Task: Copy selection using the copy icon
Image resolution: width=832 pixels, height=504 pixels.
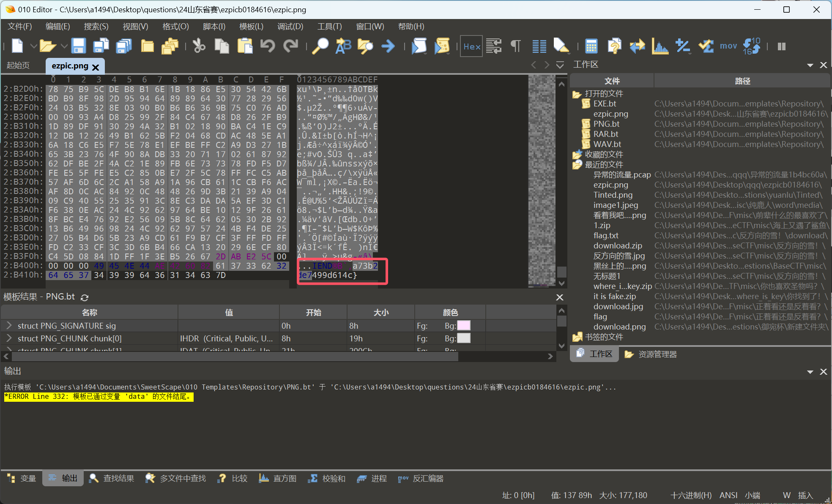Action: click(222, 46)
